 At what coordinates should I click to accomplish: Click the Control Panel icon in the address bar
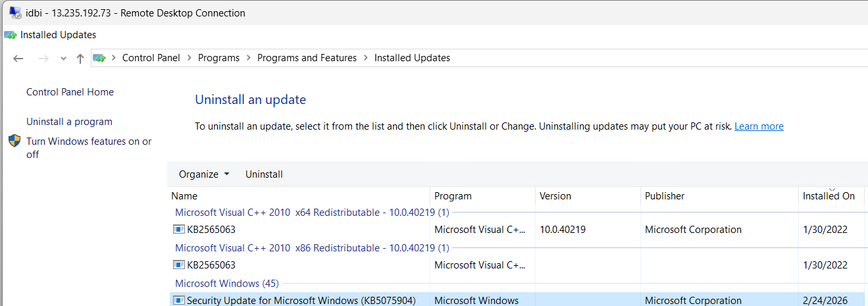tap(99, 58)
